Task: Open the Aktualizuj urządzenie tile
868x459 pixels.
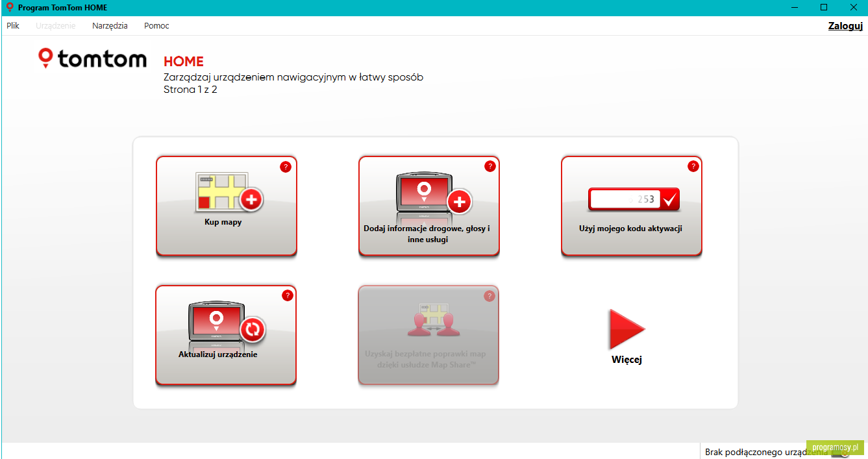Action: pyautogui.click(x=226, y=335)
